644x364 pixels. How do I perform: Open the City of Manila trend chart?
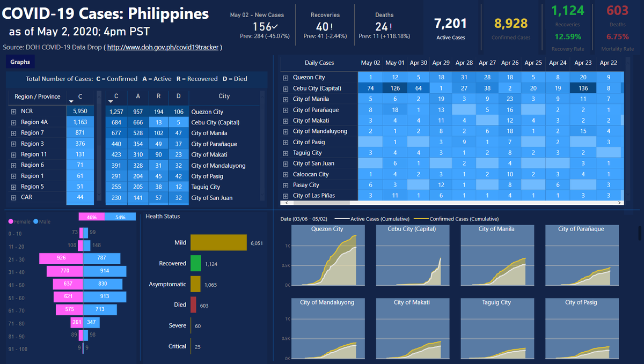(496, 255)
